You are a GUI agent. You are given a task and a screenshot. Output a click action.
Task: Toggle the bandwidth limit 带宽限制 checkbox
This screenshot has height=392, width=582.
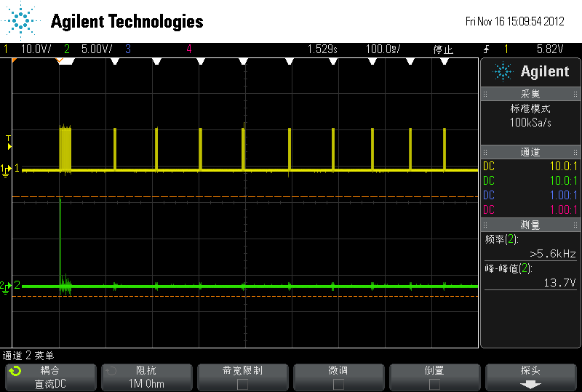243,384
